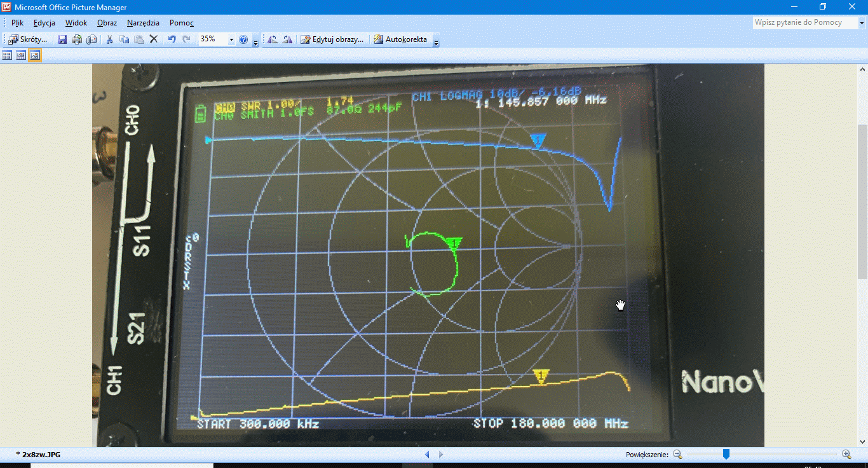Click the blue Help question mark icon
Viewport: 868px width, 468px height.
243,39
